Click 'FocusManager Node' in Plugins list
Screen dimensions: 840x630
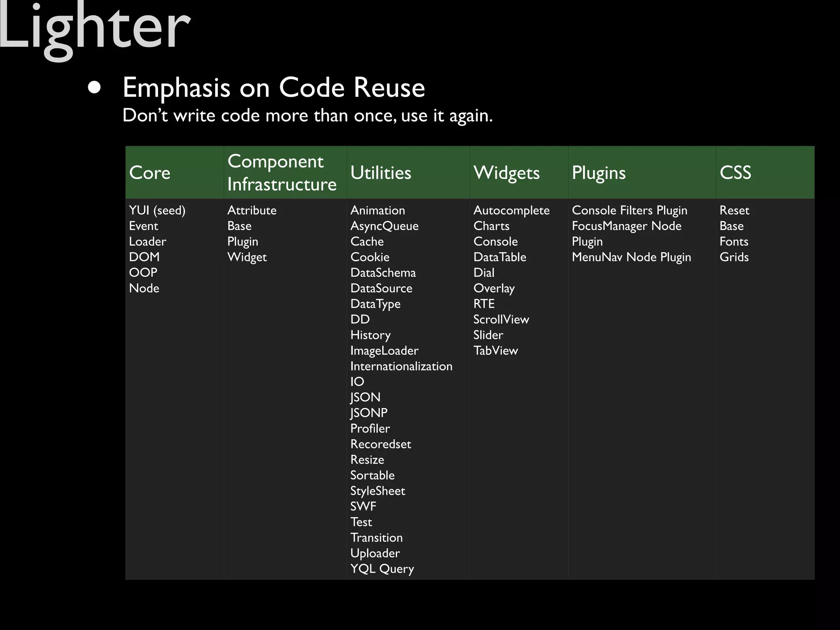pos(627,226)
